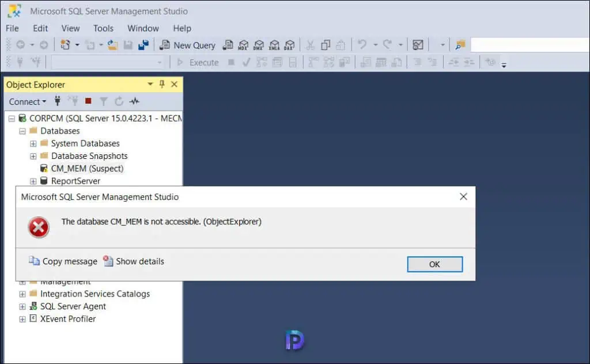
Task: Click the Navigate Backward toolbar icon
Action: pos(21,45)
